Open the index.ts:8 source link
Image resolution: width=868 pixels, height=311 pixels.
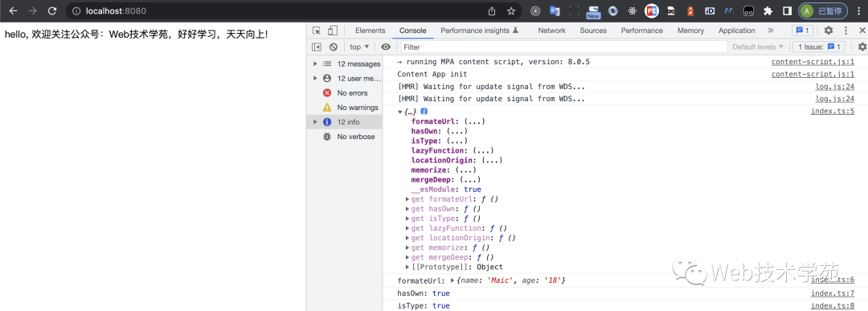pos(833,306)
